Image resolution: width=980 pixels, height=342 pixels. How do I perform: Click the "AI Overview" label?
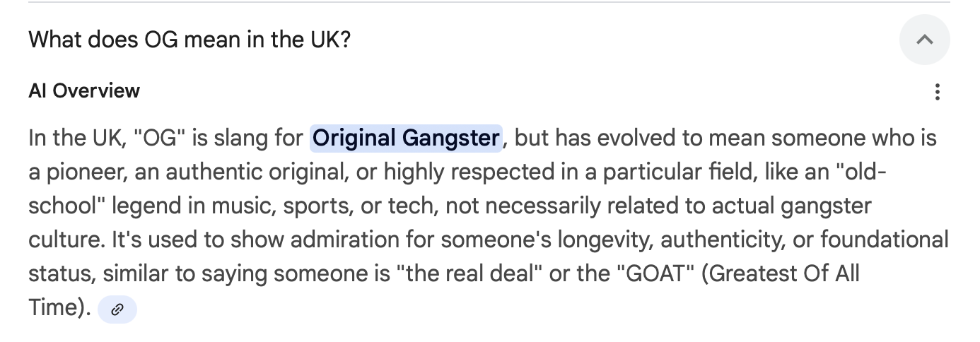[x=84, y=91]
